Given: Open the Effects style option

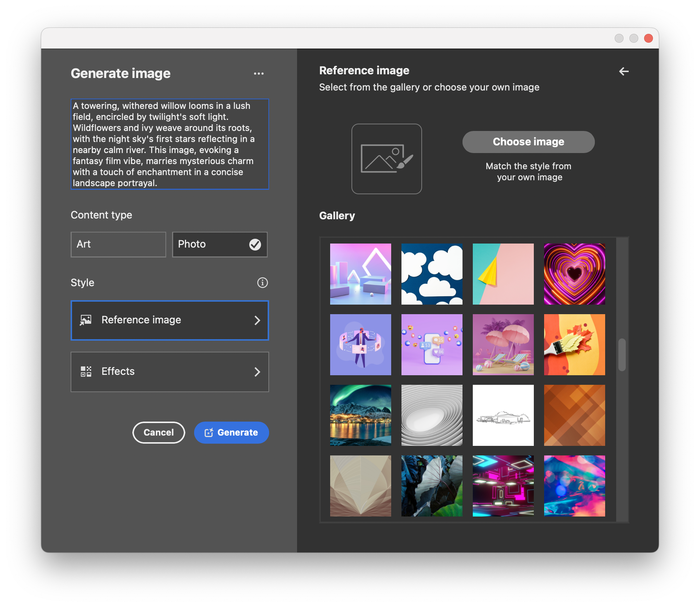Looking at the screenshot, I should (x=170, y=372).
